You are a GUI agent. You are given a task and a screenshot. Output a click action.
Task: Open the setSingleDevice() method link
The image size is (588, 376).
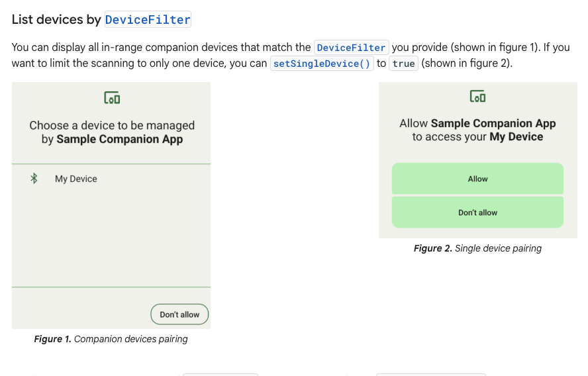pyautogui.click(x=322, y=64)
